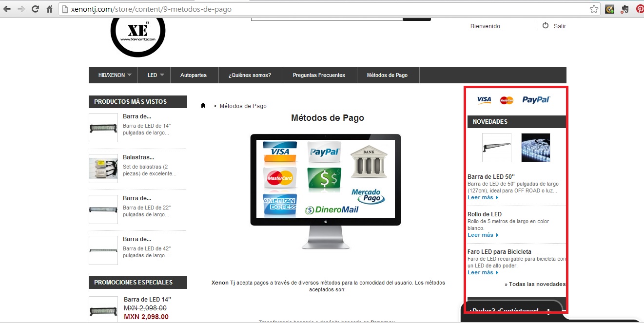Click the 42" LED bar thumbnail in Más Vistos
Viewport: 644px width, 323px height.
point(103,250)
